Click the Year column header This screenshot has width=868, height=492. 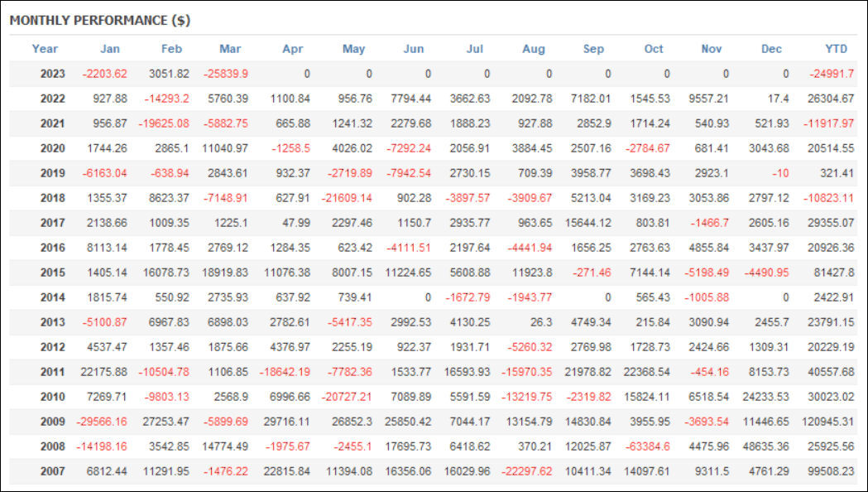pyautogui.click(x=45, y=49)
